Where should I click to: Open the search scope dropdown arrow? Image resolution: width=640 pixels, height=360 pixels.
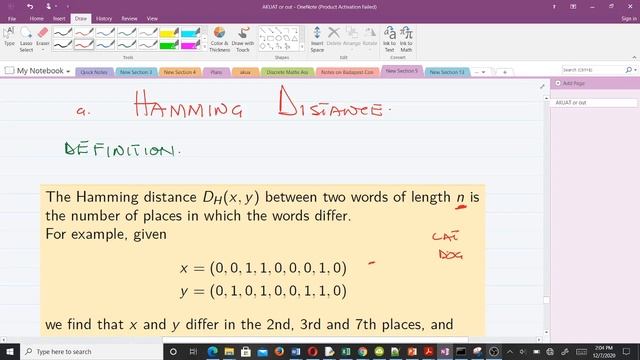click(635, 70)
